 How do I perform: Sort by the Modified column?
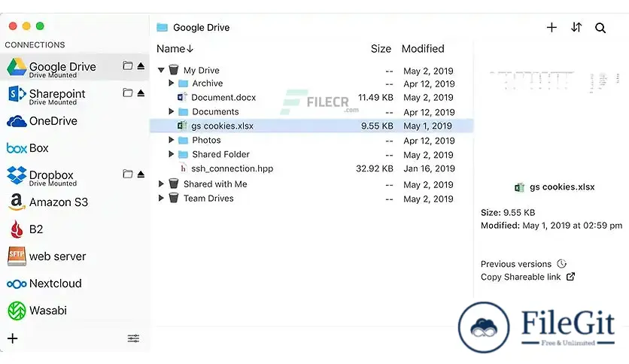click(423, 49)
